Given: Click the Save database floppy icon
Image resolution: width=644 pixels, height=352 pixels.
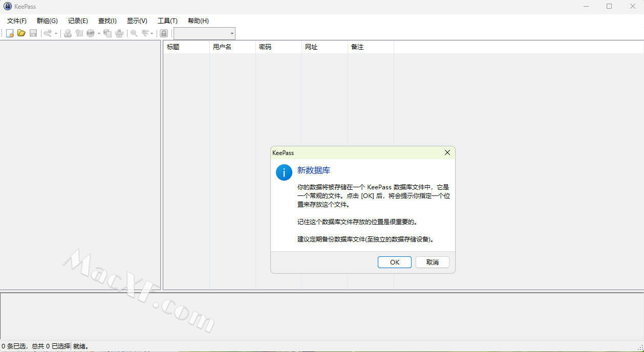Looking at the screenshot, I should click(x=33, y=33).
